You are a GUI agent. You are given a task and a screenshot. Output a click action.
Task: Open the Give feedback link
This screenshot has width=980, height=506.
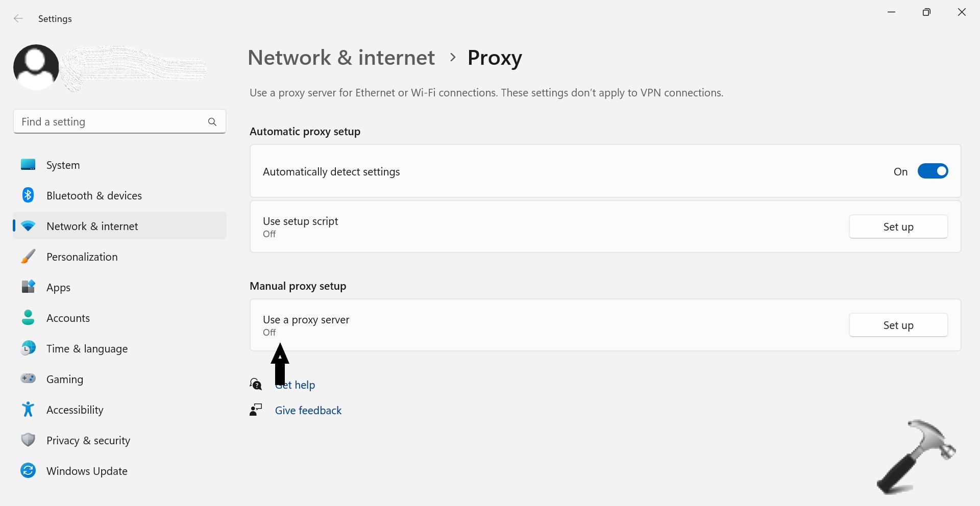pyautogui.click(x=308, y=411)
